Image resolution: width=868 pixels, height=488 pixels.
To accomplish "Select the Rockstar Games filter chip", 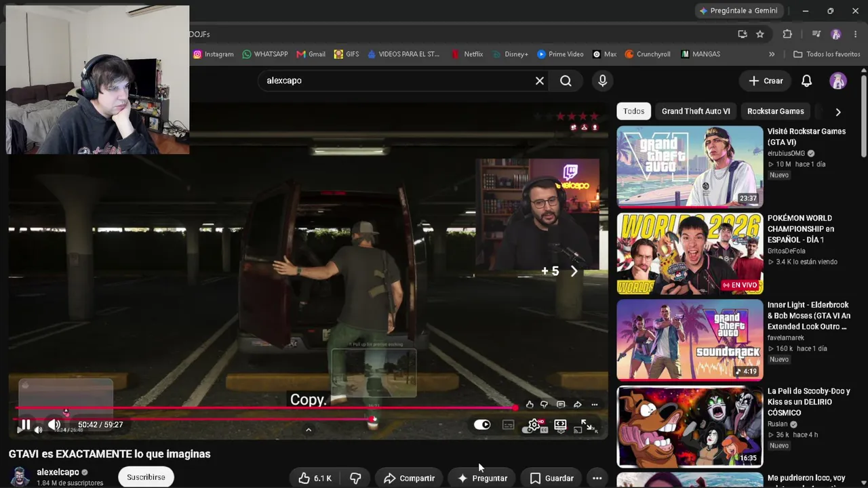I will (x=775, y=111).
